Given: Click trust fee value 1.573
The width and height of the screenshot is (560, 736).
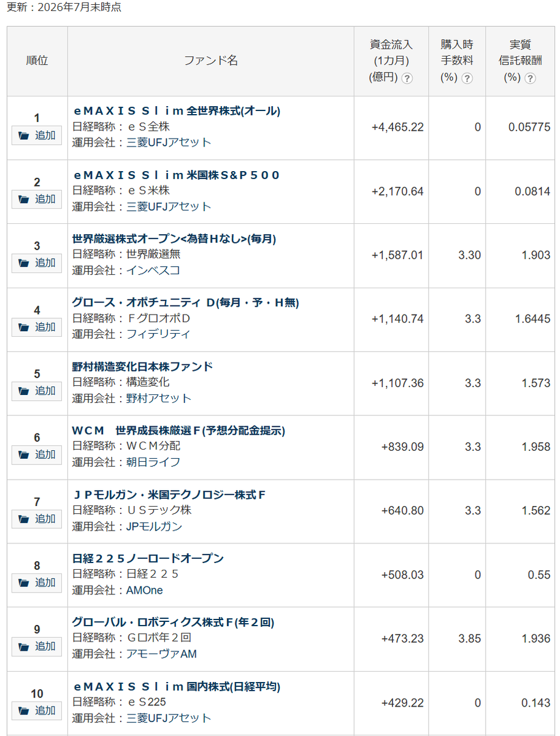Looking at the screenshot, I should (536, 383).
